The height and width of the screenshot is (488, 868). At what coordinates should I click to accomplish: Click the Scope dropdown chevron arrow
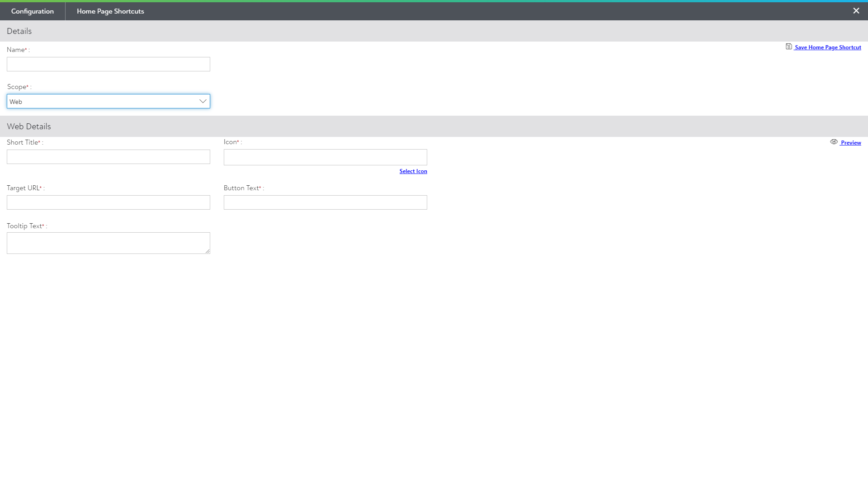tap(203, 101)
